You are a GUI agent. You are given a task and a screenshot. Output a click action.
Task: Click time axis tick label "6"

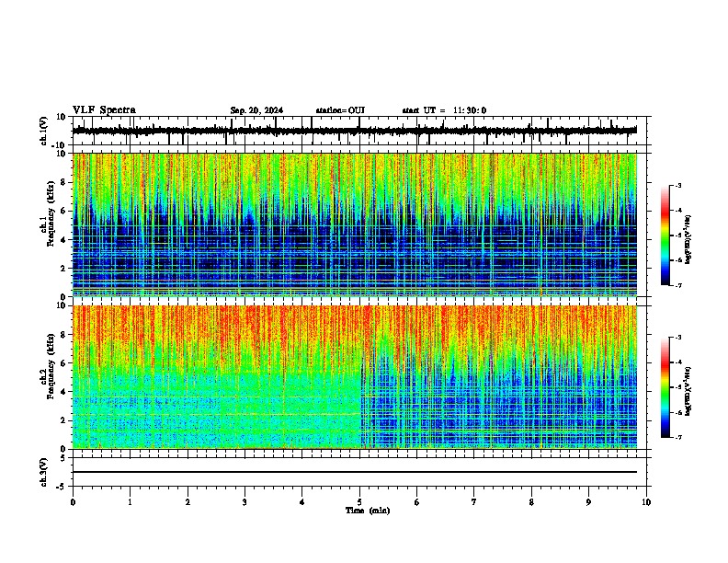[x=417, y=502]
